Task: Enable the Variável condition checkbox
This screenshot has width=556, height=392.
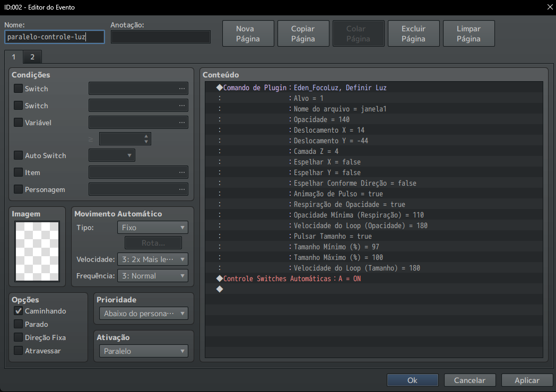Action: [18, 123]
